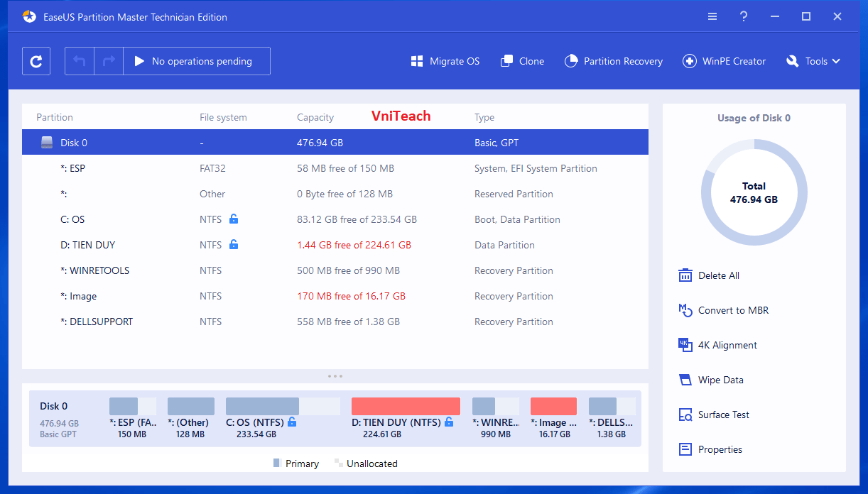The image size is (868, 494).
Task: Click the Disk 0 label in disk map
Action: (54, 406)
